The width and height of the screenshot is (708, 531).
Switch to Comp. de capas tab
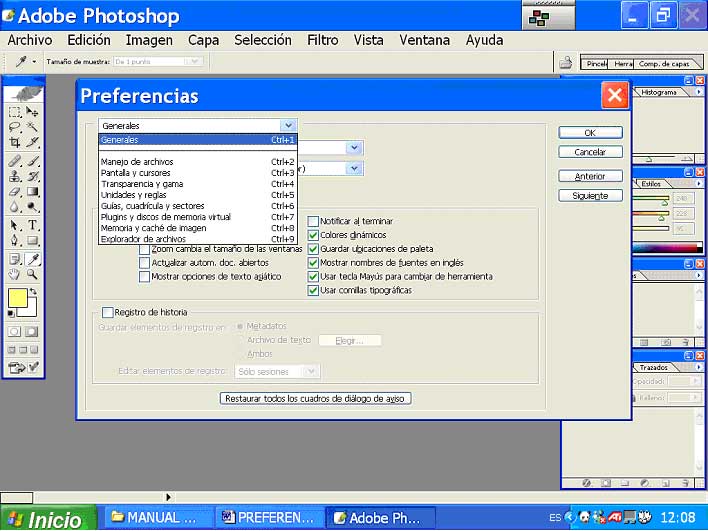point(664,64)
